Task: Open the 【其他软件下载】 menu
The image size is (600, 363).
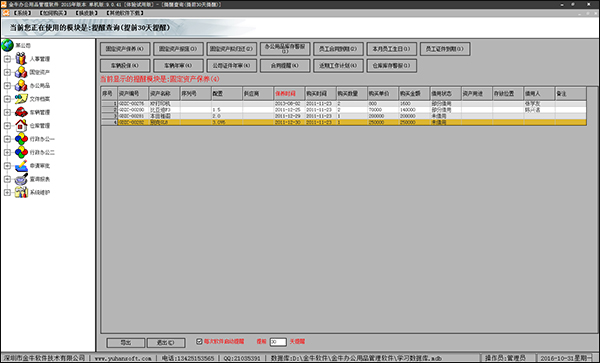Action: click(x=125, y=13)
